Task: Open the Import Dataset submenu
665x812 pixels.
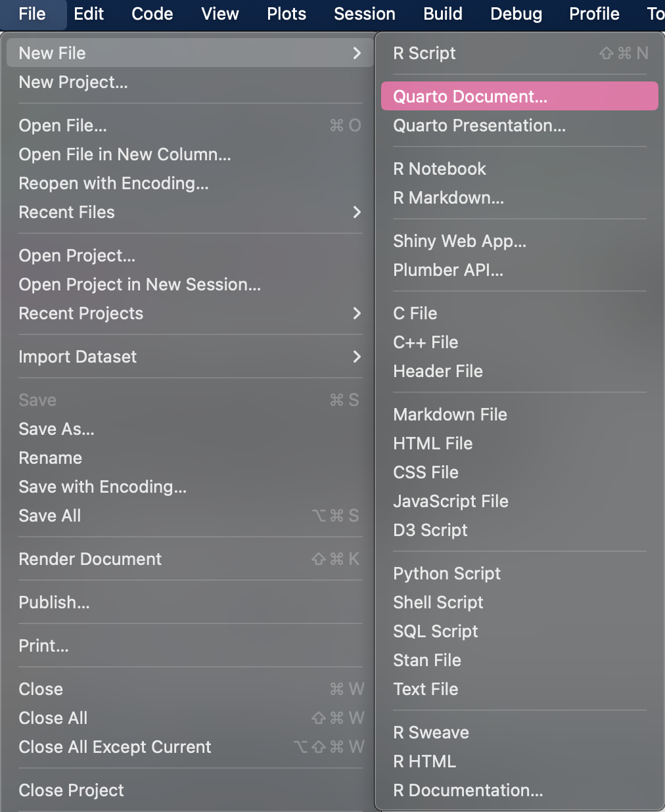Action: coord(78,357)
